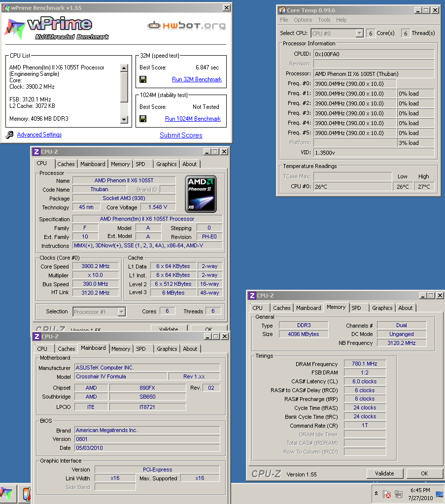The height and width of the screenshot is (504, 445).
Task: Click the Z icon of the CPU-Z Memory window
Action: click(x=252, y=296)
